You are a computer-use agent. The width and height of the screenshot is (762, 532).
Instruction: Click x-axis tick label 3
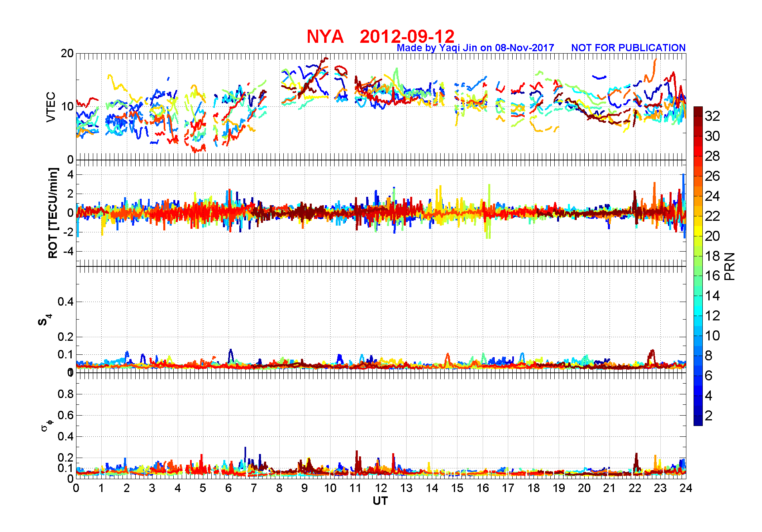pos(152,488)
